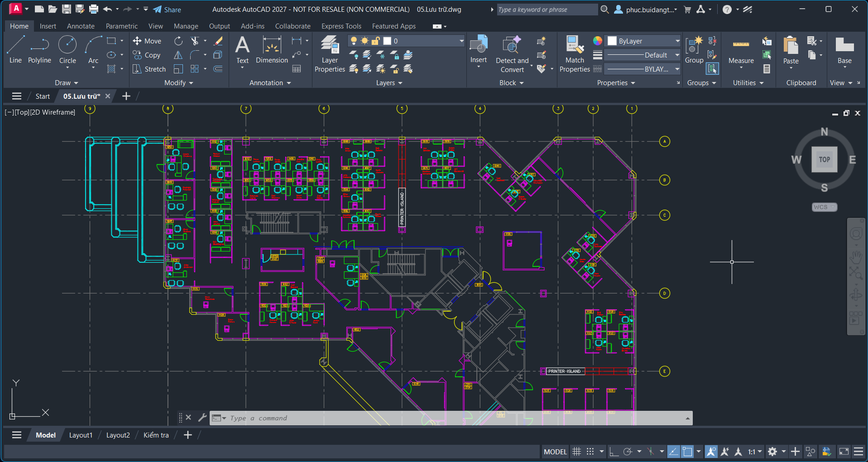Click the keyword search box
The width and height of the screenshot is (868, 462).
pyautogui.click(x=547, y=10)
